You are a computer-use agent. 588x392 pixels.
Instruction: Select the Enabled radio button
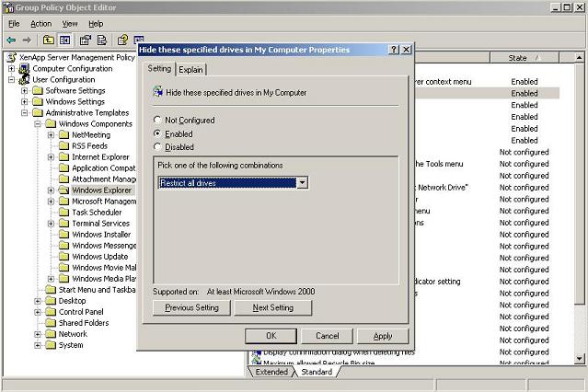pyautogui.click(x=158, y=133)
